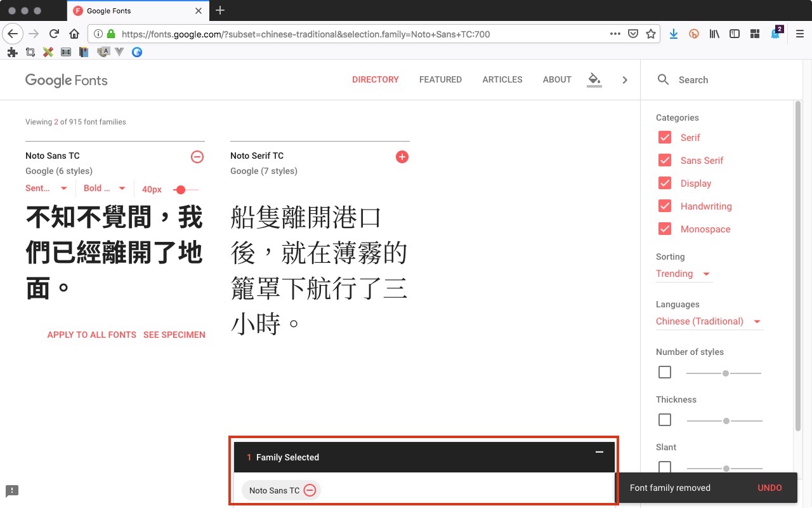The height and width of the screenshot is (508, 812).
Task: Go to ARTICLES tab
Action: (502, 79)
